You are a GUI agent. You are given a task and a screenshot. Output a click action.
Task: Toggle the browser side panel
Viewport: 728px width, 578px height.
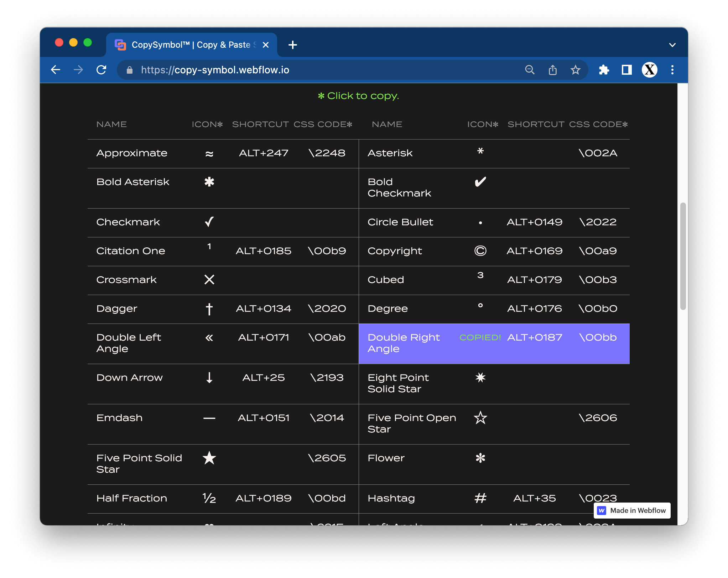[x=626, y=70]
